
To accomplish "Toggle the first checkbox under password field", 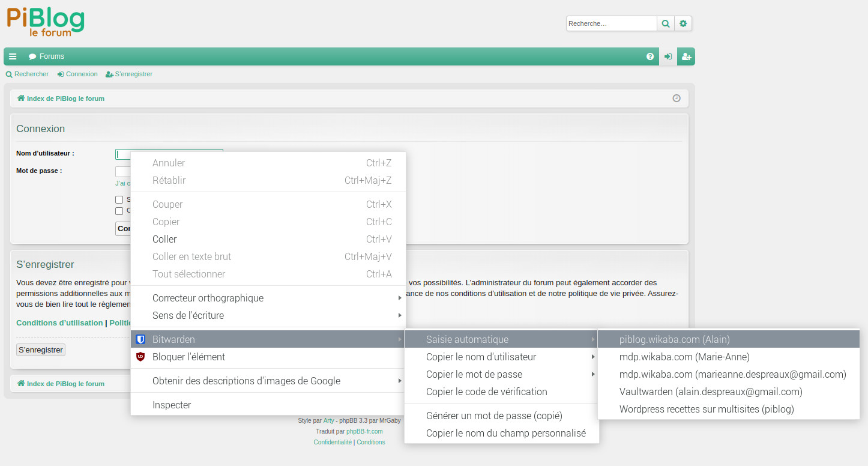I will 119,199.
